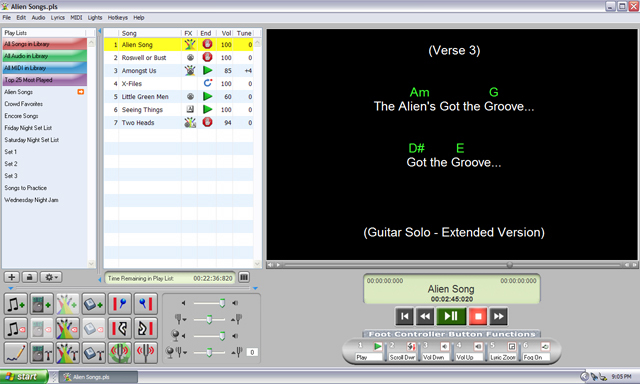The image size is (640, 384).
Task: Click foot controller button 6 fog icon
Action: [545, 346]
